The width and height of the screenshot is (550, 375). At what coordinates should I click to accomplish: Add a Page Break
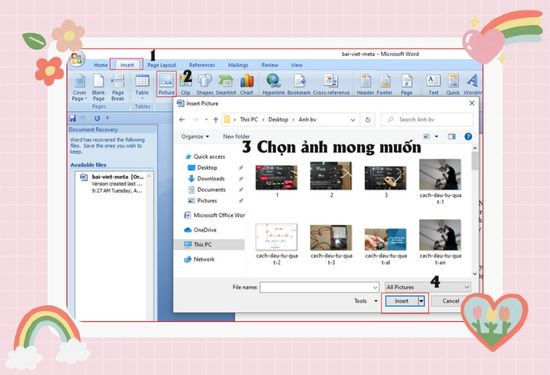[118, 88]
